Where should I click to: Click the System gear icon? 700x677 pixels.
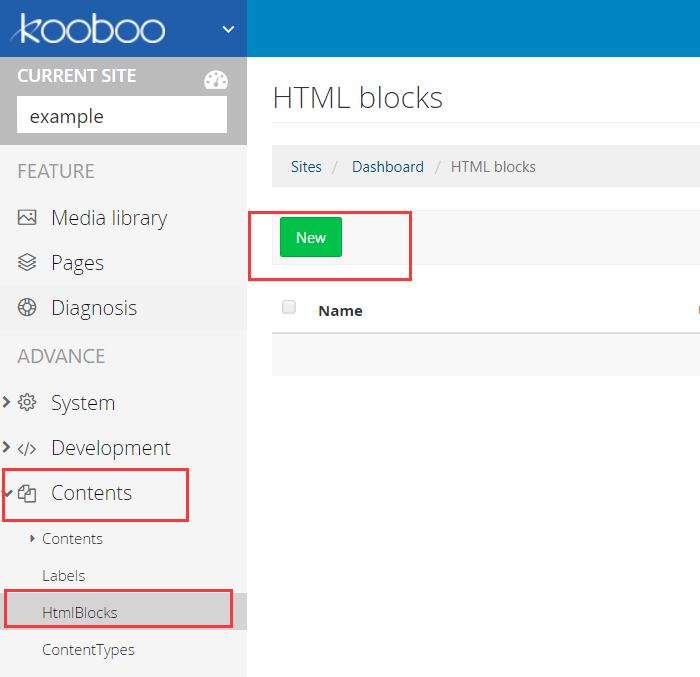[x=27, y=402]
